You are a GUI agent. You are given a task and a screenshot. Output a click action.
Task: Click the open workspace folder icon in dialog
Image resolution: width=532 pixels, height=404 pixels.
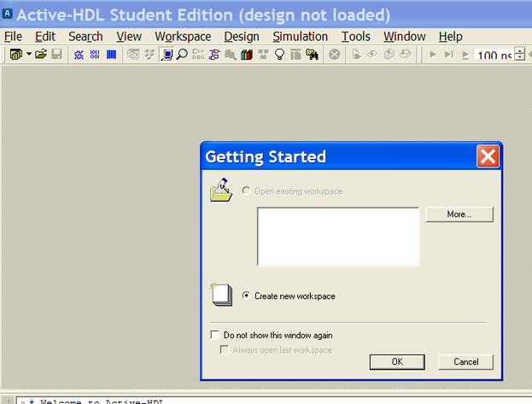(x=221, y=190)
